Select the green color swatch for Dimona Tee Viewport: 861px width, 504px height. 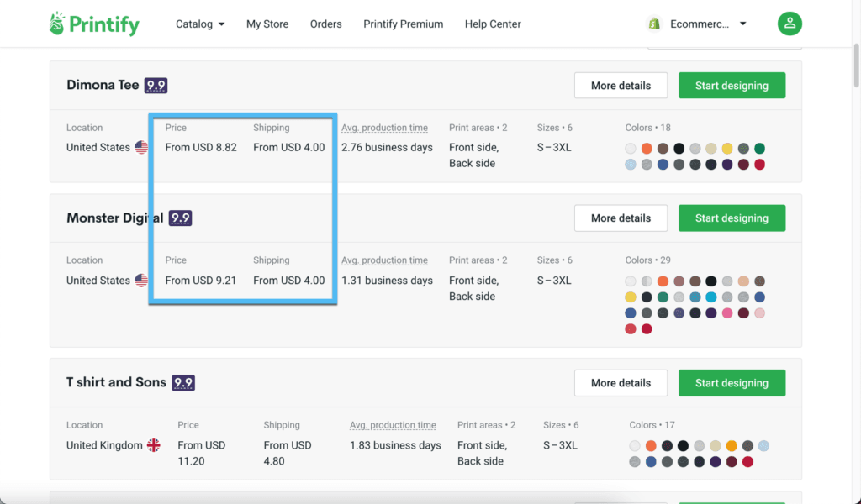[759, 149]
